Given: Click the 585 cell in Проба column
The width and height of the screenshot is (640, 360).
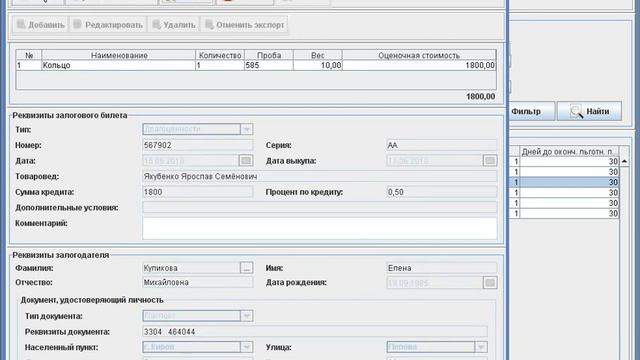Looking at the screenshot, I should point(269,65).
